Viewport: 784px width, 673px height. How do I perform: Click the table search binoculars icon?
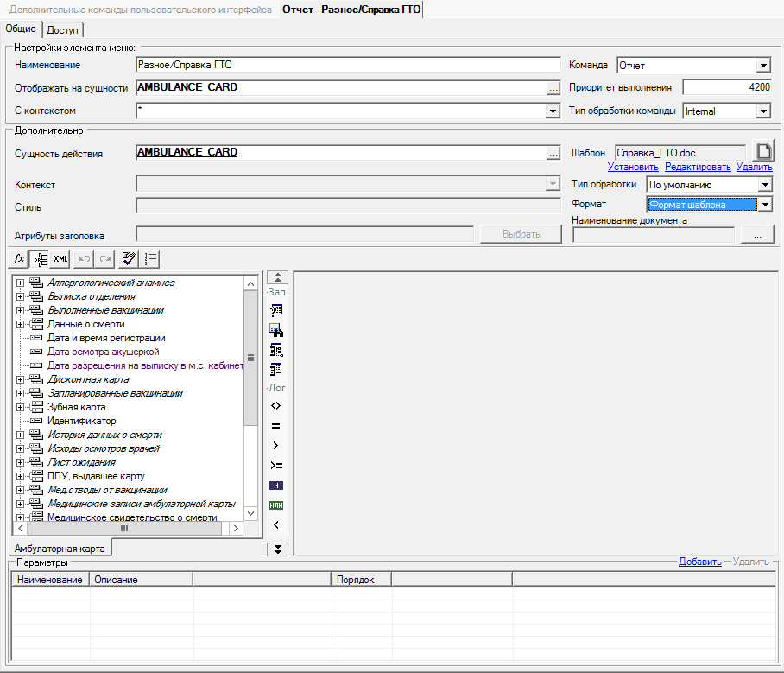tap(276, 330)
